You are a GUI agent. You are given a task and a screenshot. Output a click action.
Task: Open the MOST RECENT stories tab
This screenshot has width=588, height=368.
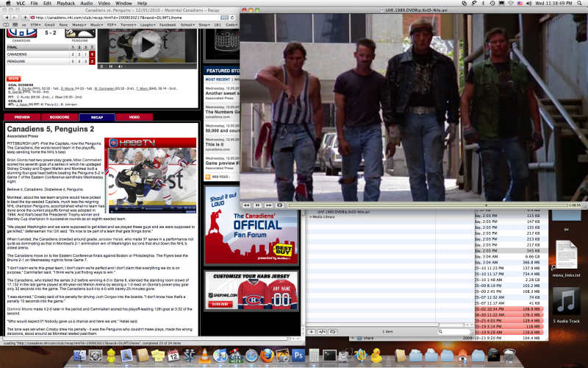pos(218,79)
